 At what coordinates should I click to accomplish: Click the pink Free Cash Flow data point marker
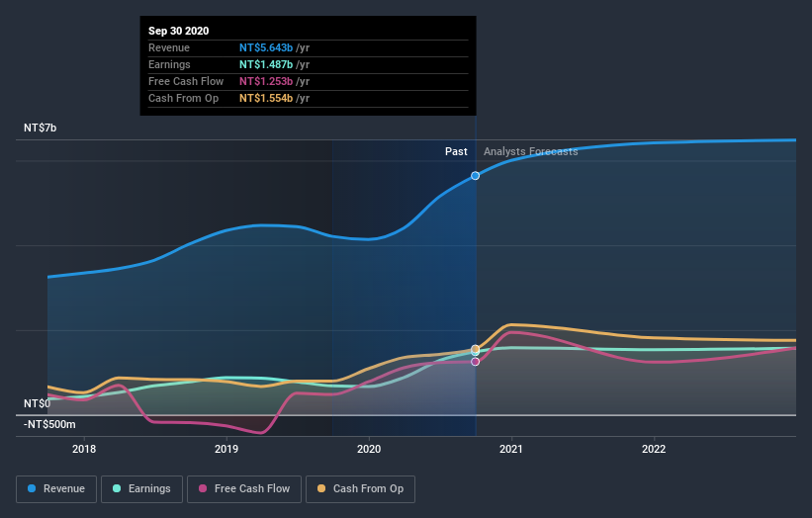point(475,361)
